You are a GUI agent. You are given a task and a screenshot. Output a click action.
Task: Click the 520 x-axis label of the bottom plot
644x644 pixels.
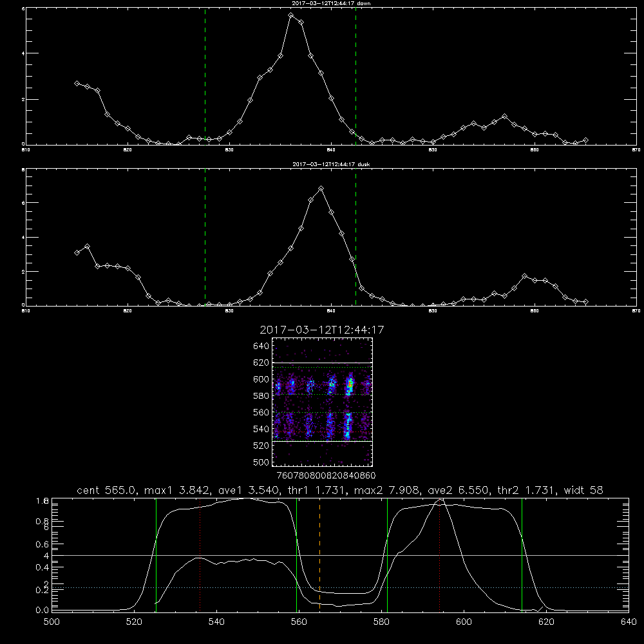134,622
